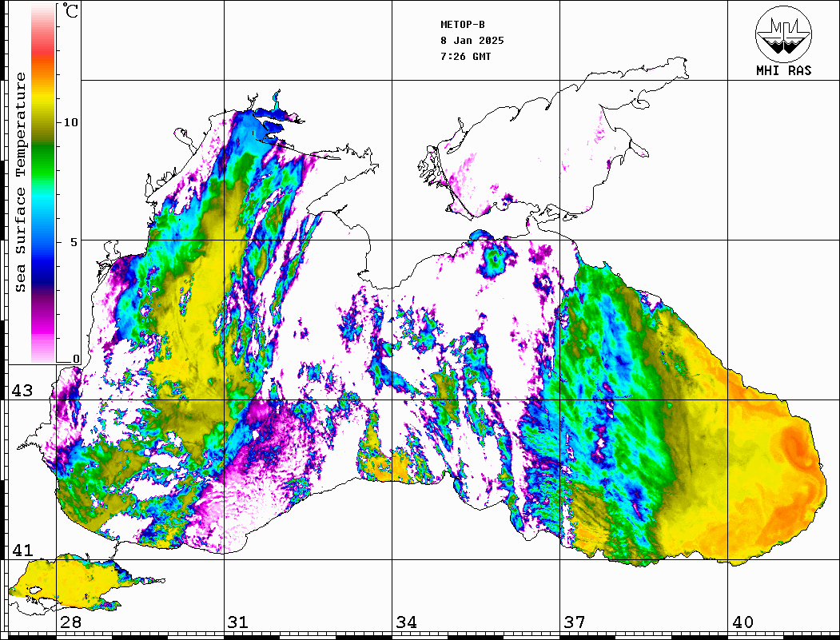Click the °C unit symbol atop the scale
This screenshot has width=840, height=640.
coord(72,12)
